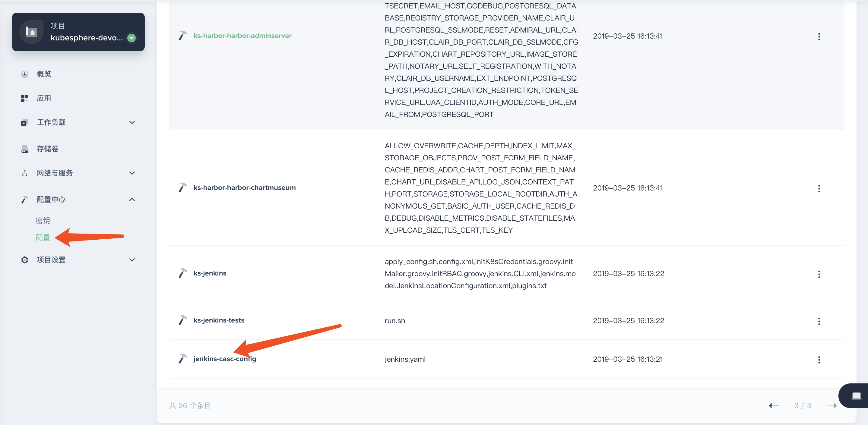The height and width of the screenshot is (425, 868).
Task: Click the jenkins-casc-config entry name
Action: pos(225,359)
